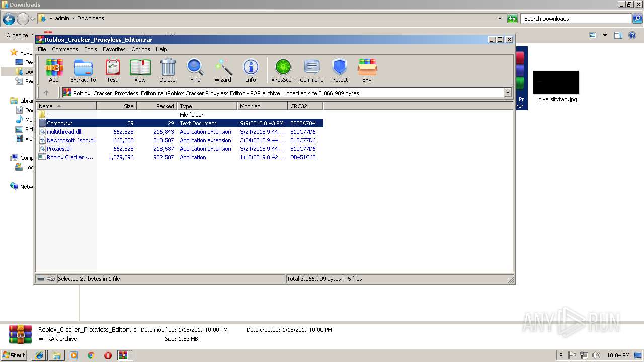The width and height of the screenshot is (644, 362).
Task: Open the Organize dropdown in Explorer
Action: click(20, 35)
